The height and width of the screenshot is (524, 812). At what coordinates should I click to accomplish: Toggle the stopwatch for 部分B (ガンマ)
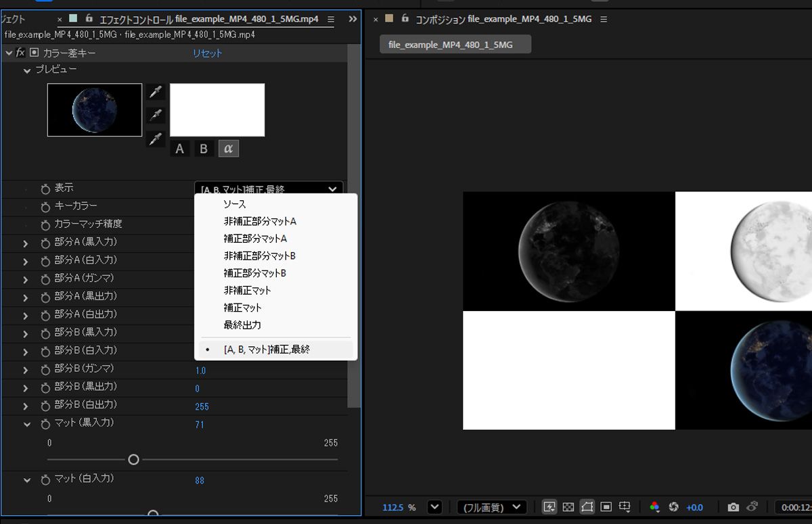point(45,369)
